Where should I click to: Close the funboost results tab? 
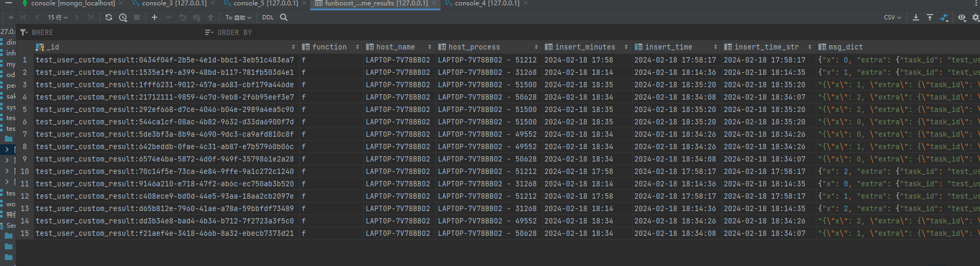pyautogui.click(x=434, y=3)
